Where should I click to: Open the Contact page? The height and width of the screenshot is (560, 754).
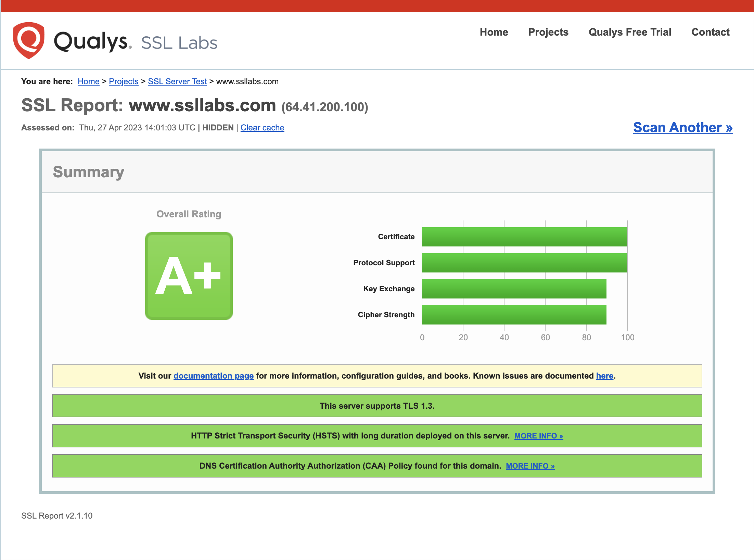coord(710,32)
